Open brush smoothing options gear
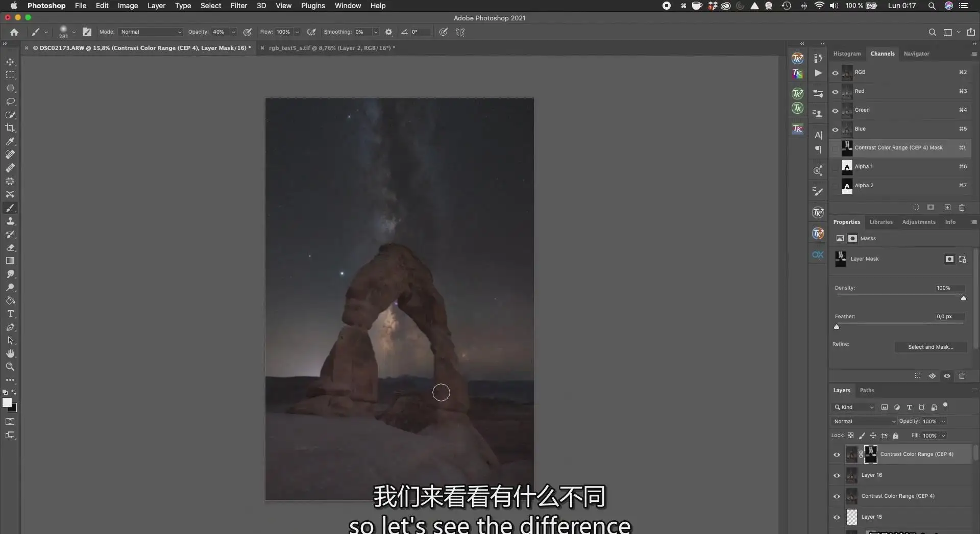The image size is (980, 534). pyautogui.click(x=389, y=32)
